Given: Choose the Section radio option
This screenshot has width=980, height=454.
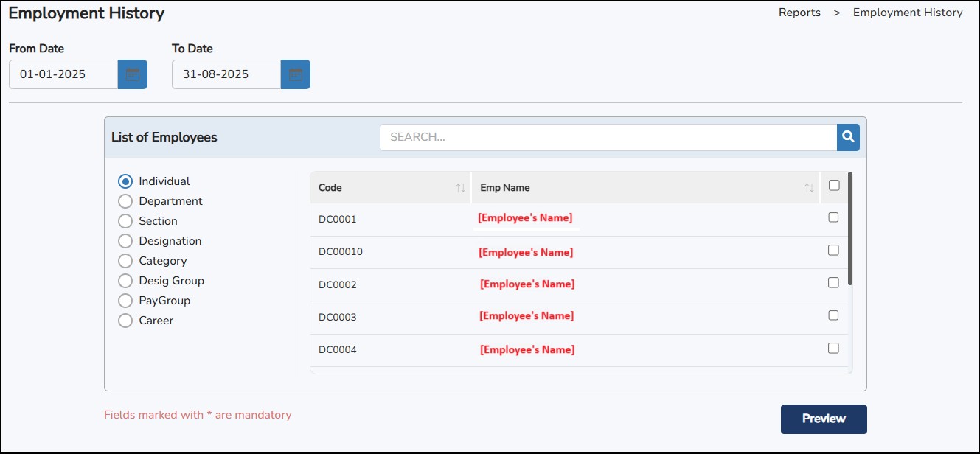Looking at the screenshot, I should [125, 221].
